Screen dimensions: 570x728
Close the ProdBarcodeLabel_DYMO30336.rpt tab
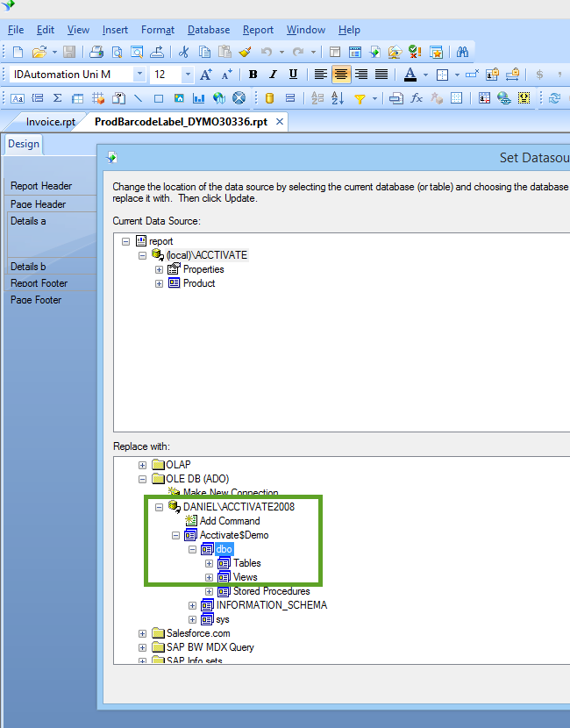280,122
